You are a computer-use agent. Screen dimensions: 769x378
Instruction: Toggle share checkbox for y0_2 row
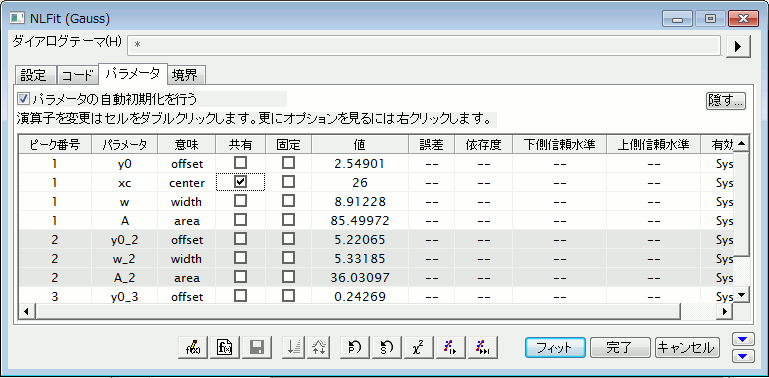[x=240, y=239]
